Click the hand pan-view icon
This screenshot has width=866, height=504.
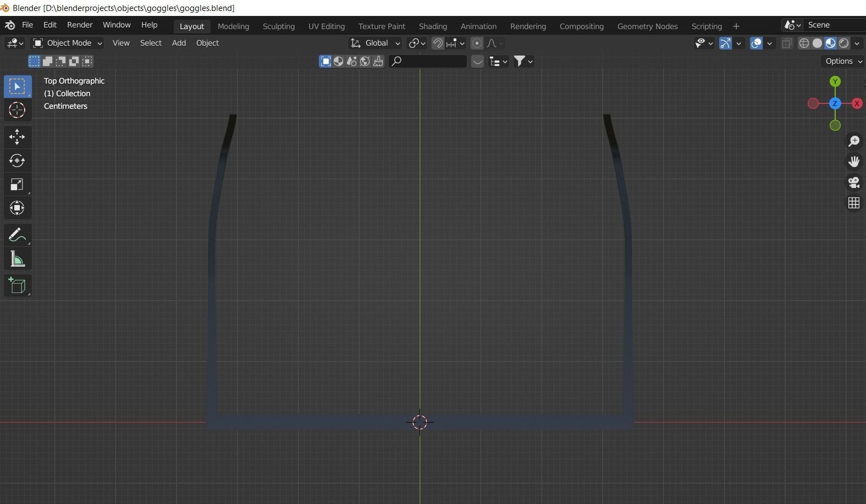pyautogui.click(x=854, y=162)
